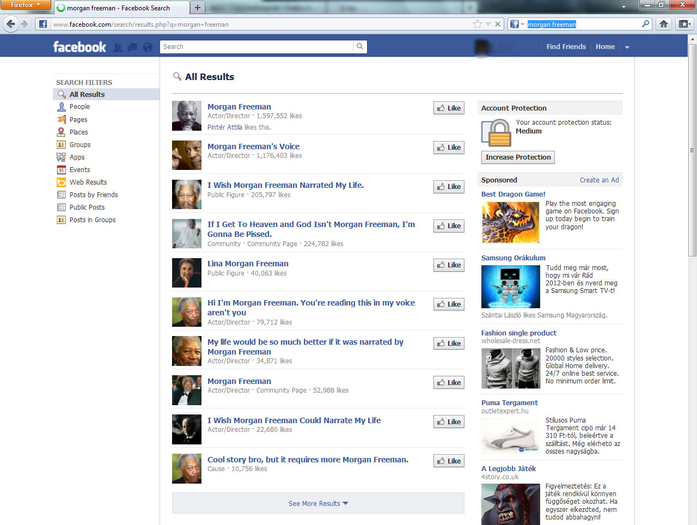Open friend requests icon in header
Image resolution: width=697 pixels, height=525 pixels.
pyautogui.click(x=118, y=47)
